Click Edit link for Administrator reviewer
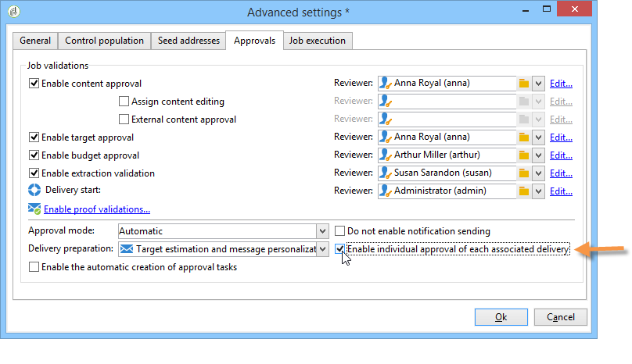The height and width of the screenshot is (364, 632). 561,191
